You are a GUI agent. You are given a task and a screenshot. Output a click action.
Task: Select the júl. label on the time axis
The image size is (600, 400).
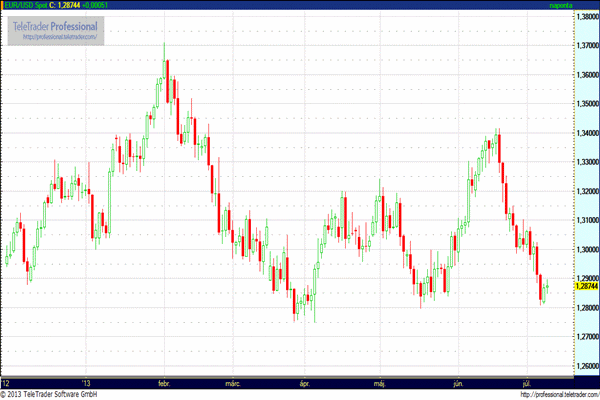pyautogui.click(x=527, y=382)
